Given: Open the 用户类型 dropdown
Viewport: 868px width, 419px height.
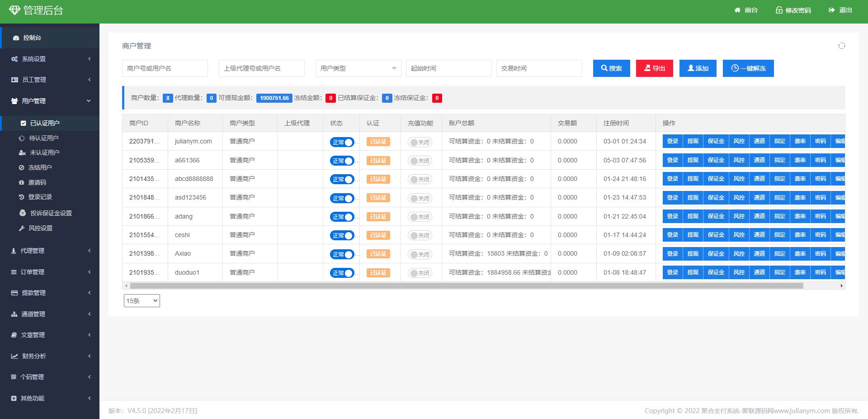Looking at the screenshot, I should coord(359,68).
